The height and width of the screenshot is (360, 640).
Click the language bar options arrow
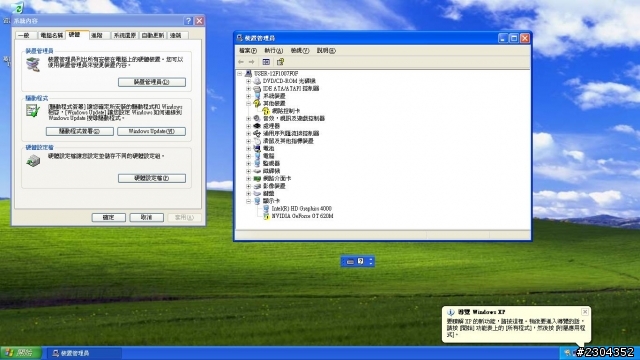371,261
